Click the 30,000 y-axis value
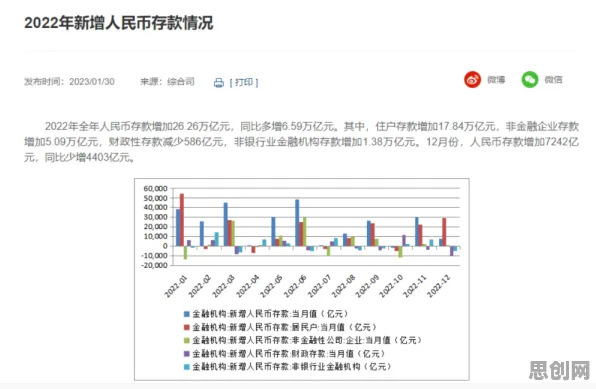 coord(155,217)
